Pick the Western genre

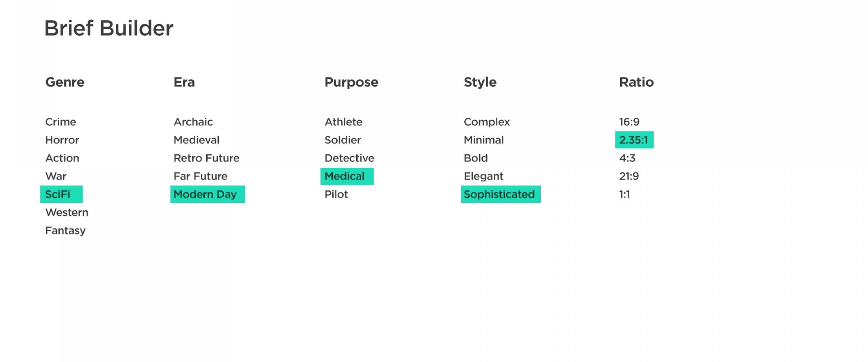click(67, 212)
